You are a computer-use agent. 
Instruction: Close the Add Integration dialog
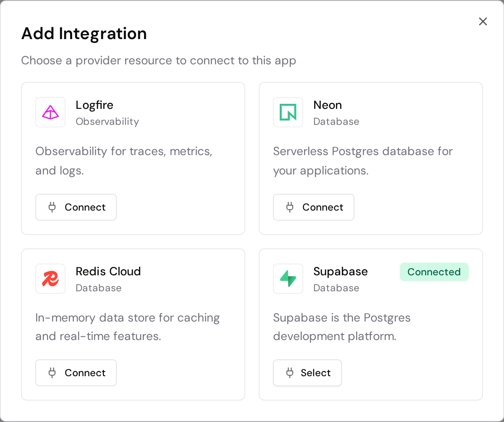tap(483, 21)
